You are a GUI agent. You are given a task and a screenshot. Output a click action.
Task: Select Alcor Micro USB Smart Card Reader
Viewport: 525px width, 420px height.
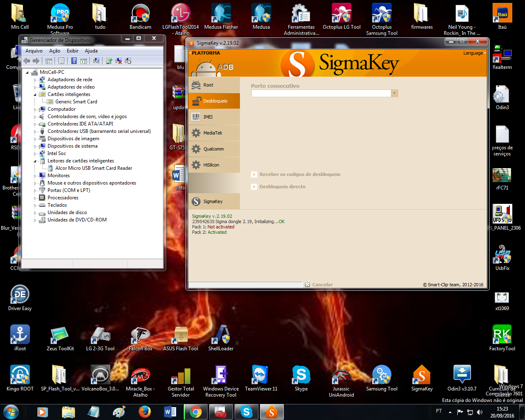(x=94, y=168)
